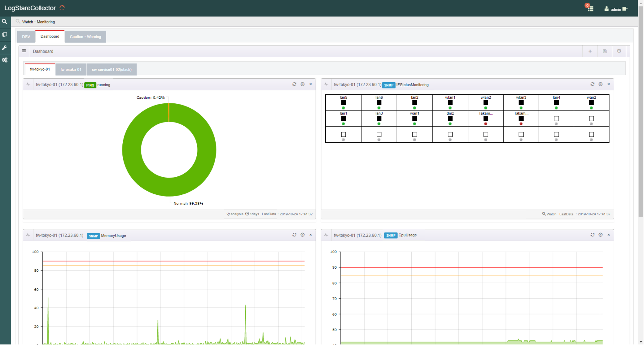Select the fw-tokyo-01 device tab

click(x=40, y=69)
